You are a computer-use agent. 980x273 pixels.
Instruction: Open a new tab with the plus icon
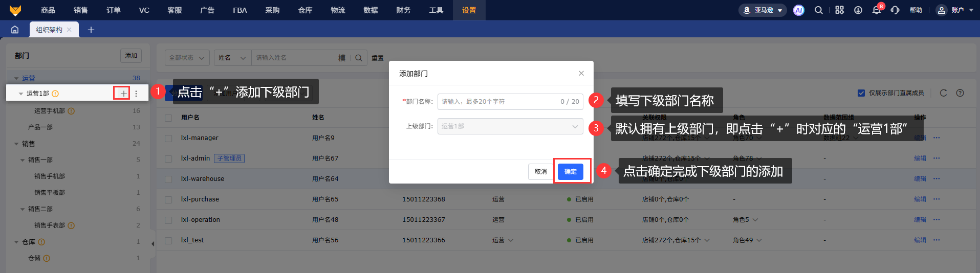pos(91,30)
